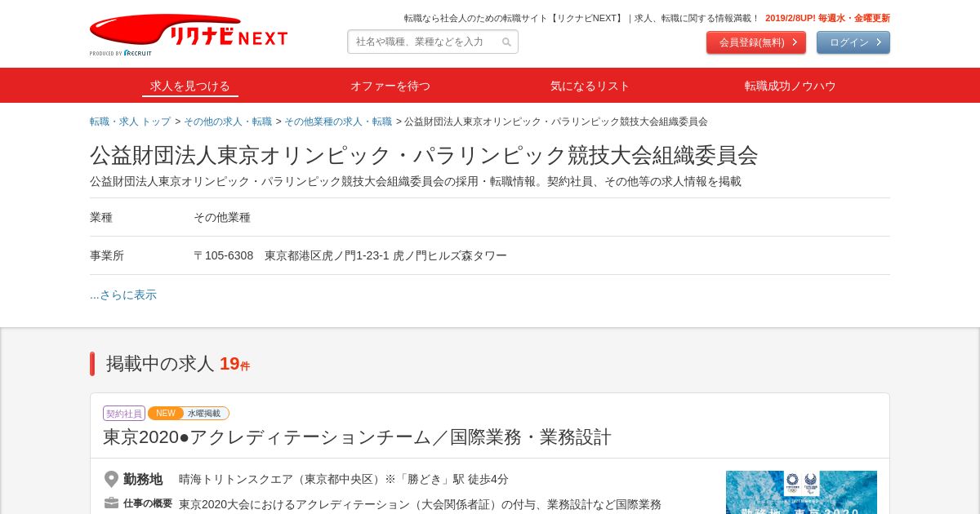Click the 契約社員 tag on the job card
The image size is (980, 514).
tap(124, 414)
